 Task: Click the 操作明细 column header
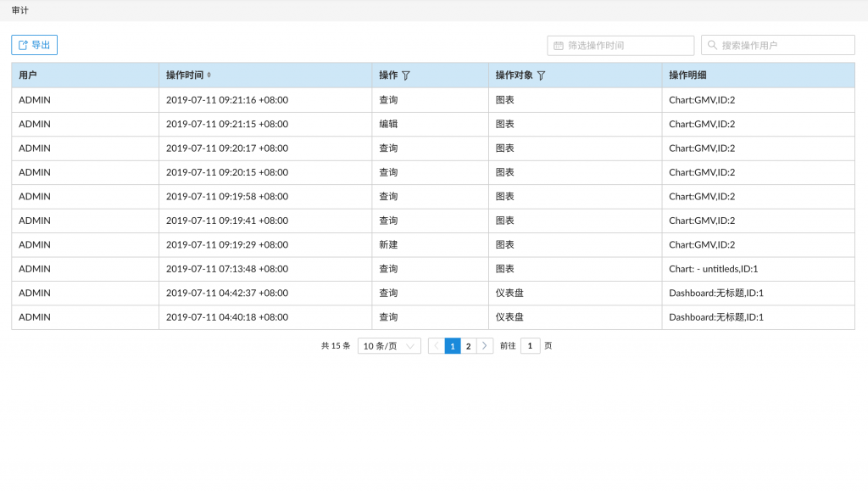tap(687, 75)
